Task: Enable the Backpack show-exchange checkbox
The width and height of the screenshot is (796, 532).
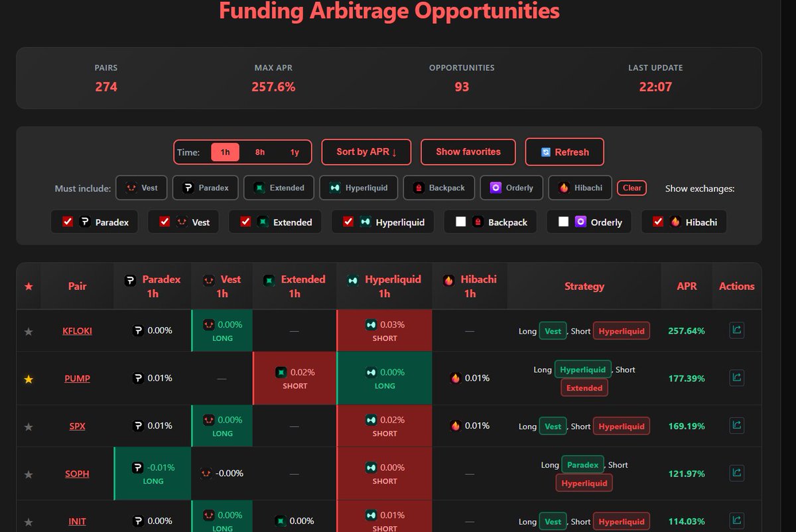Action: coord(460,222)
